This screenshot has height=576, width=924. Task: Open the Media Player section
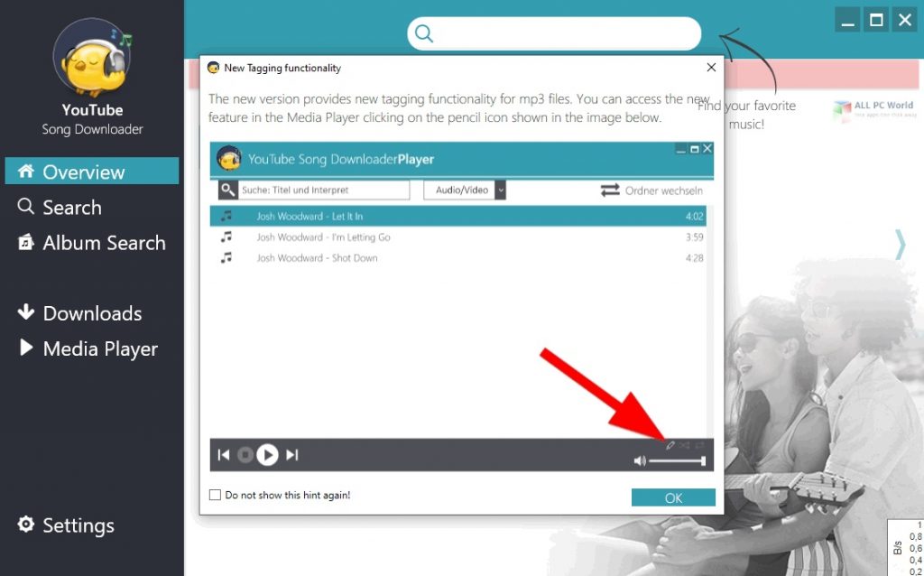coord(88,349)
